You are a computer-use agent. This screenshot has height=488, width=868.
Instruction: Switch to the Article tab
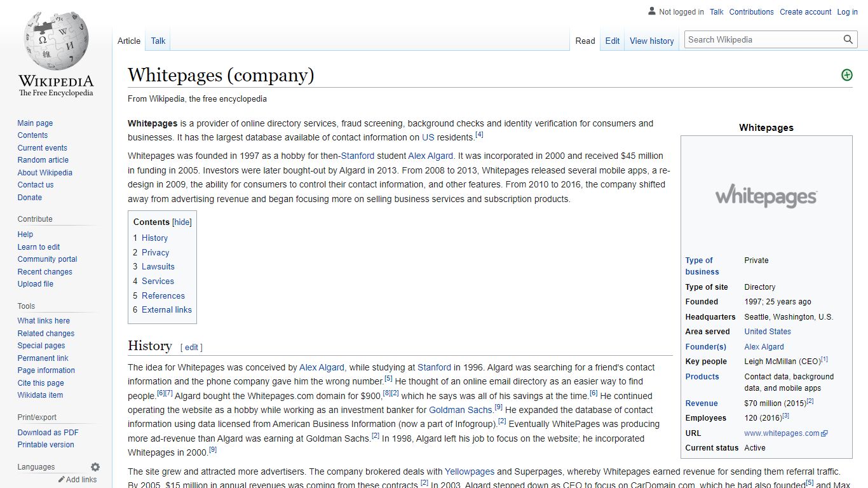pos(129,41)
